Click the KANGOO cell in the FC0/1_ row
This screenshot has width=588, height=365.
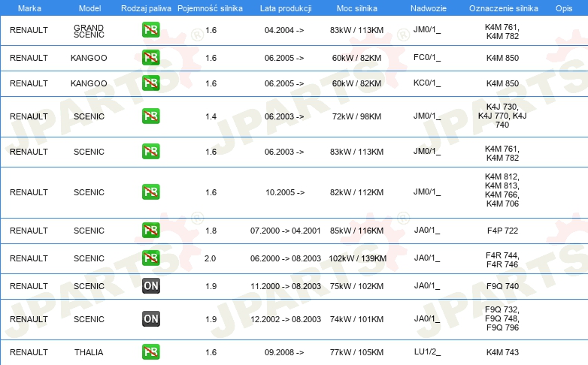coord(89,58)
